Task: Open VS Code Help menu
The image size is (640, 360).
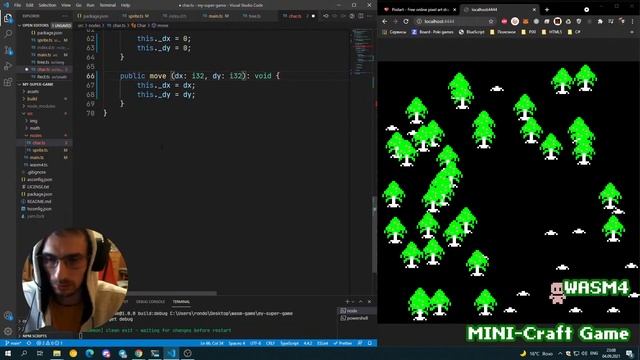Action: point(126,5)
